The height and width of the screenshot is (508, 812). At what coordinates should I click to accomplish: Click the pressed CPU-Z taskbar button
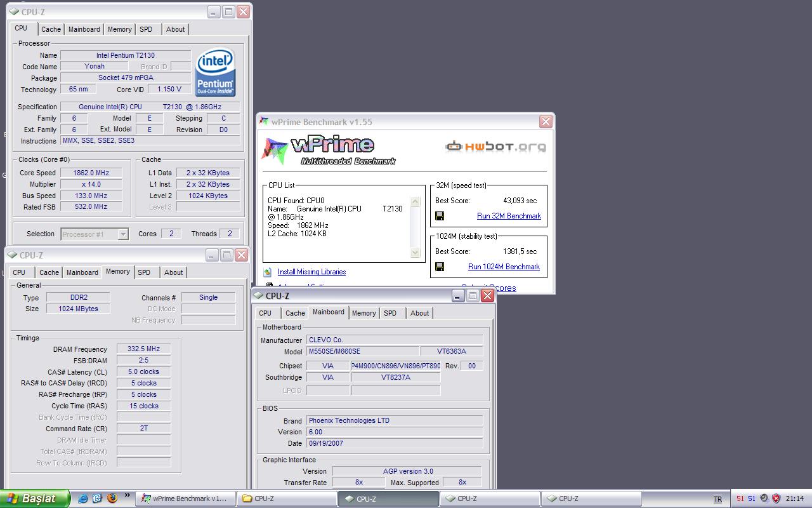coord(388,498)
